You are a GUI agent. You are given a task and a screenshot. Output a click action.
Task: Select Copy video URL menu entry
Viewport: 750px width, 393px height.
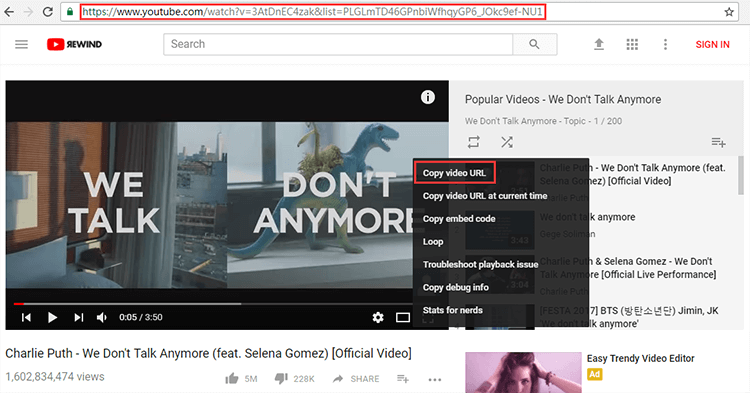pos(454,173)
